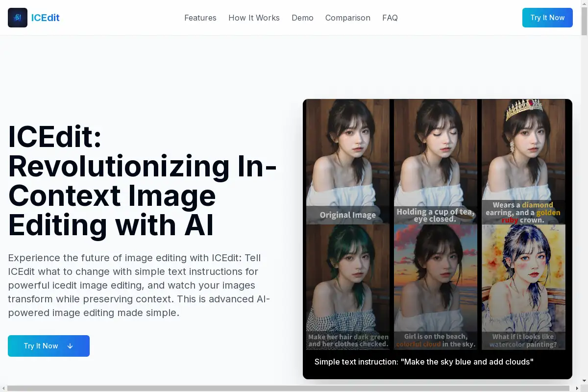Click the 'Simple text instruction' caption
Image resolution: width=588 pixels, height=392 pixels.
coord(424,362)
